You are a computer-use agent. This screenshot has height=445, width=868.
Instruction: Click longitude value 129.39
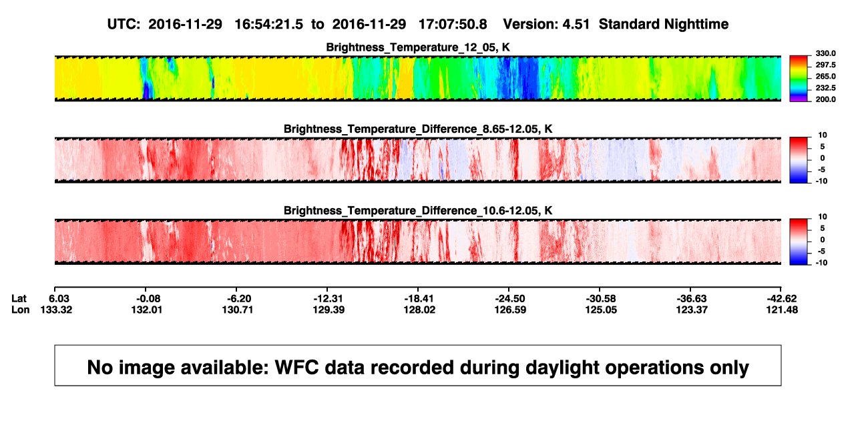coord(327,310)
